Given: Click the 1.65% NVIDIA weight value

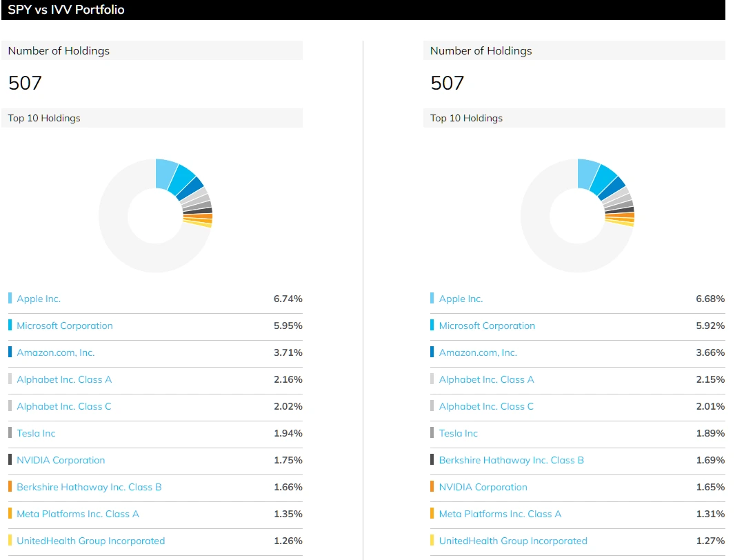Looking at the screenshot, I should coord(710,487).
